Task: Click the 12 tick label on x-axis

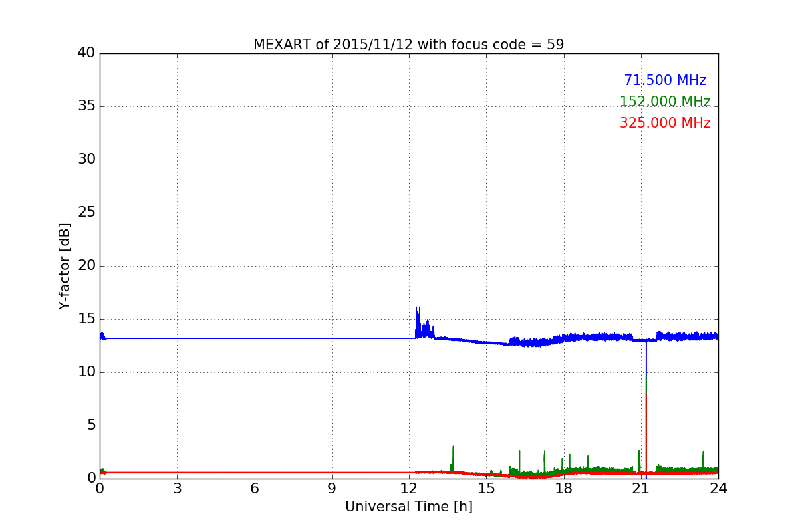Action: point(409,488)
